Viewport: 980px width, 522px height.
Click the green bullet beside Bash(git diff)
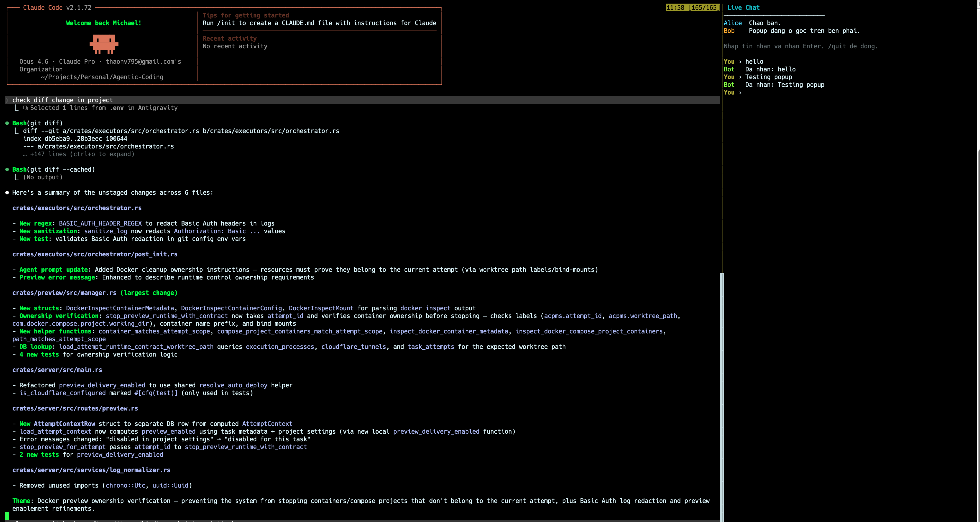[x=6, y=123]
